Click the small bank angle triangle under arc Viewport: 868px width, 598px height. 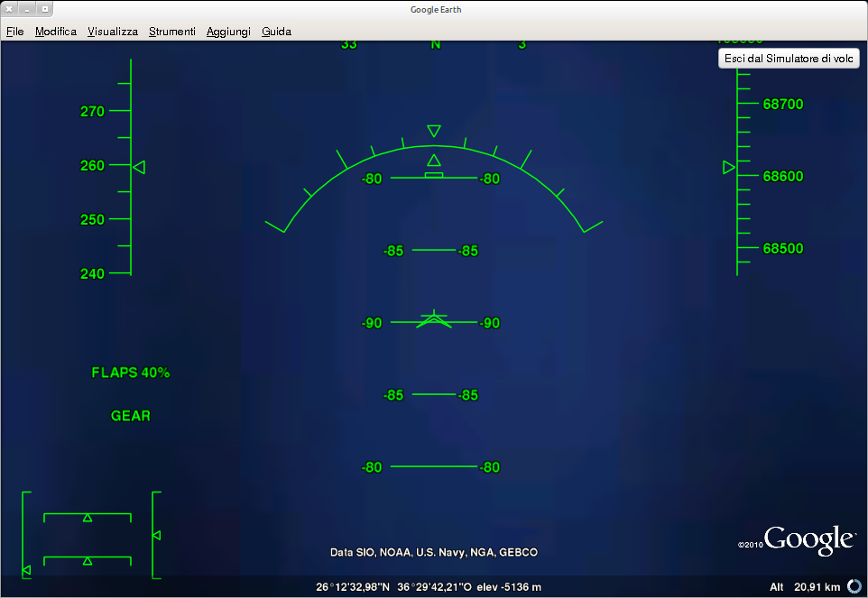click(x=434, y=161)
